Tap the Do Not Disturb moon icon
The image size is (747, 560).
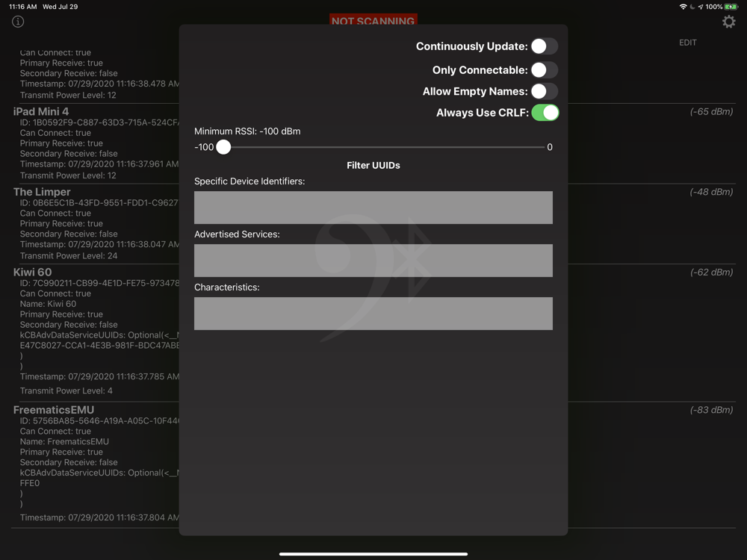point(692,7)
